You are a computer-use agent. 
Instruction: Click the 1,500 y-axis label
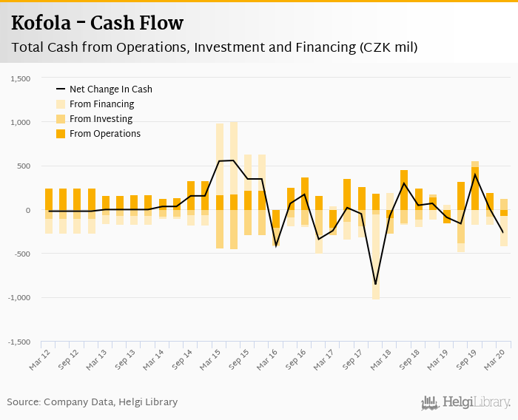21,78
